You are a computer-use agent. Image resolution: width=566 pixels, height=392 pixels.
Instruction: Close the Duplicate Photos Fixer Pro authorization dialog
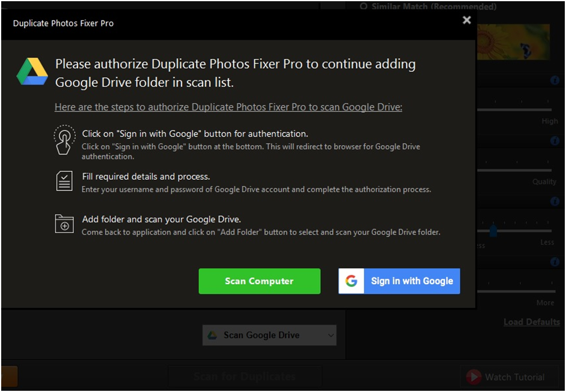coord(466,20)
